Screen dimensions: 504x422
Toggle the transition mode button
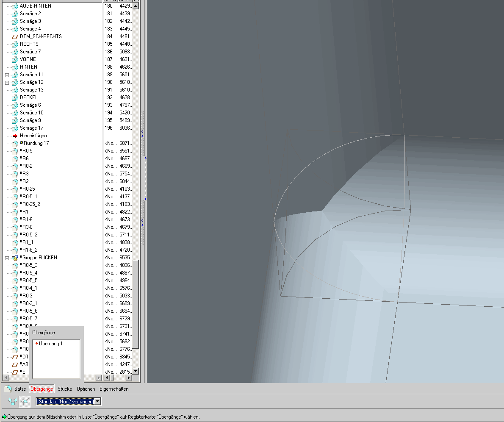pyautogui.click(x=25, y=401)
